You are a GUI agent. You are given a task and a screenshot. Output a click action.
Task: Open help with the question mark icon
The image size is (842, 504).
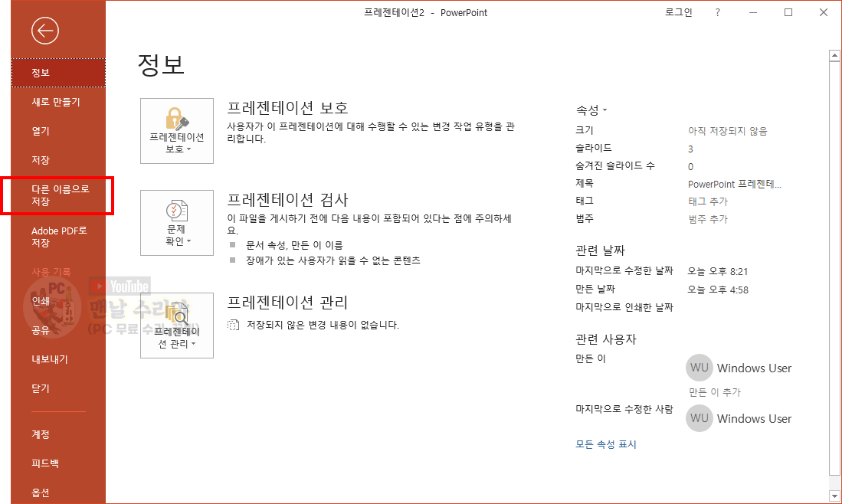[x=717, y=12]
